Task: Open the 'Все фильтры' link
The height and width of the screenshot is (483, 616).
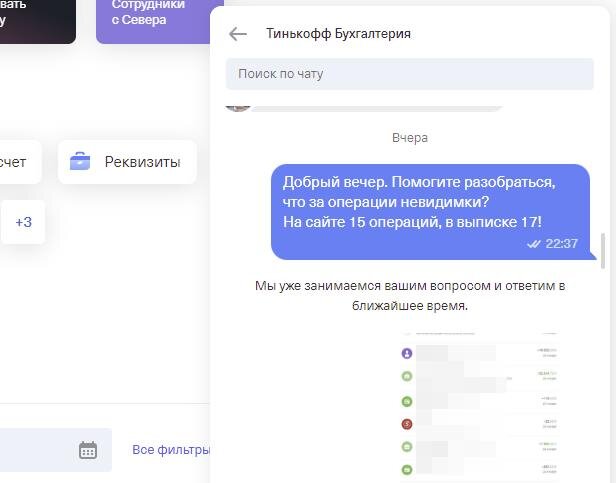Action: (x=171, y=450)
